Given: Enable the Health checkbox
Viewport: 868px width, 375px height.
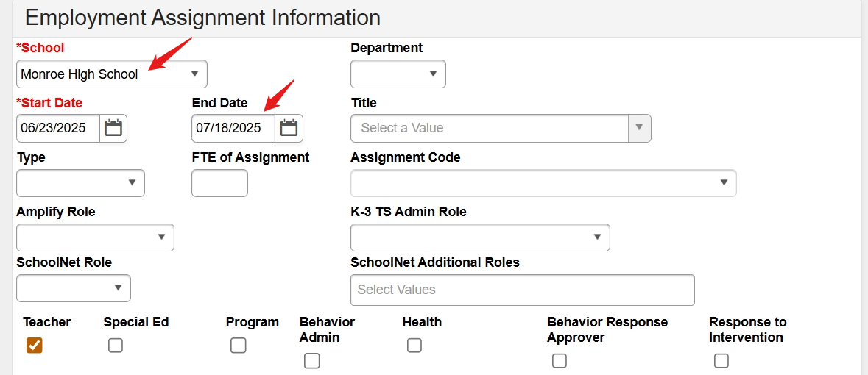Looking at the screenshot, I should point(414,345).
